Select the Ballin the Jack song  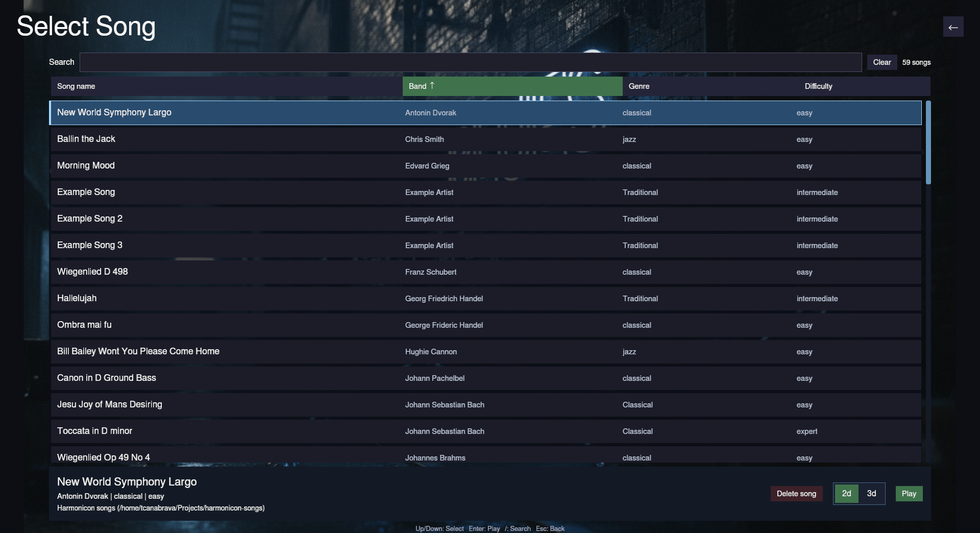[485, 139]
